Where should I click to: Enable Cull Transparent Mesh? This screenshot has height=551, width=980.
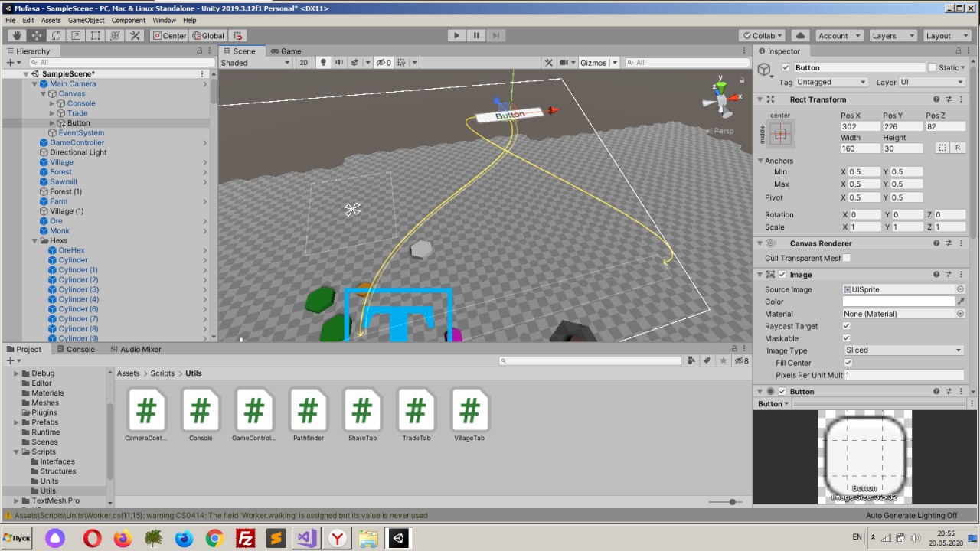[846, 259]
